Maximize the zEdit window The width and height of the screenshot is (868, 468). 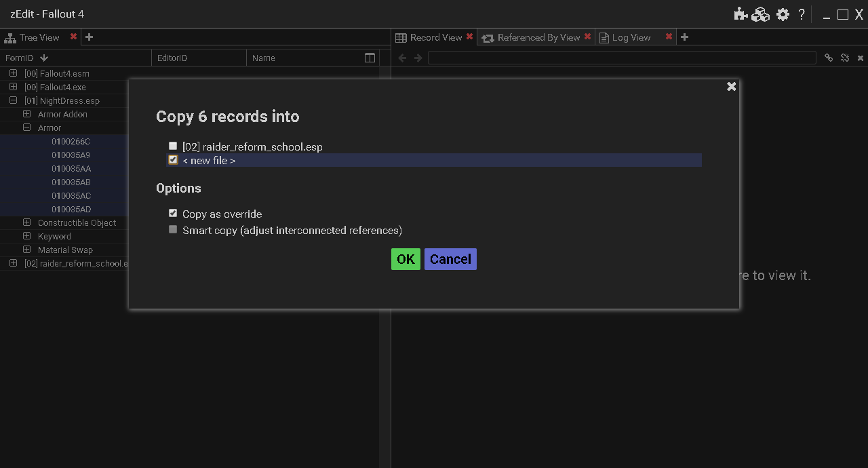pyautogui.click(x=843, y=14)
